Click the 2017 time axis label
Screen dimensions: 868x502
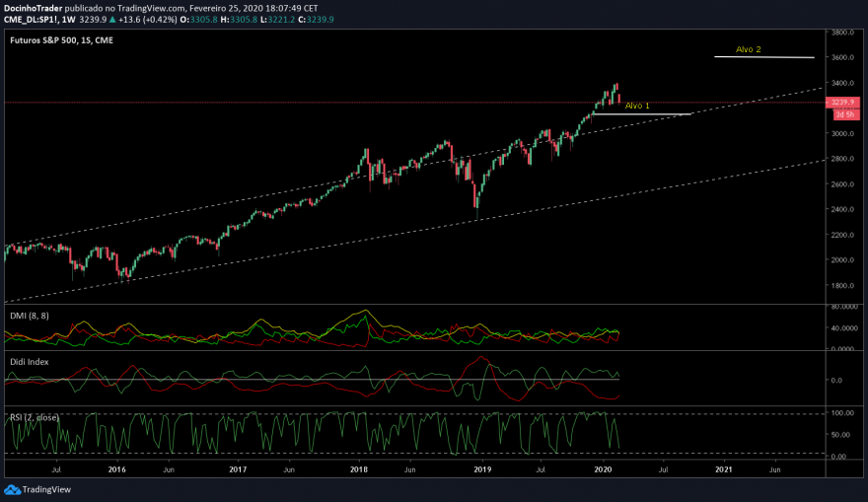(x=238, y=469)
